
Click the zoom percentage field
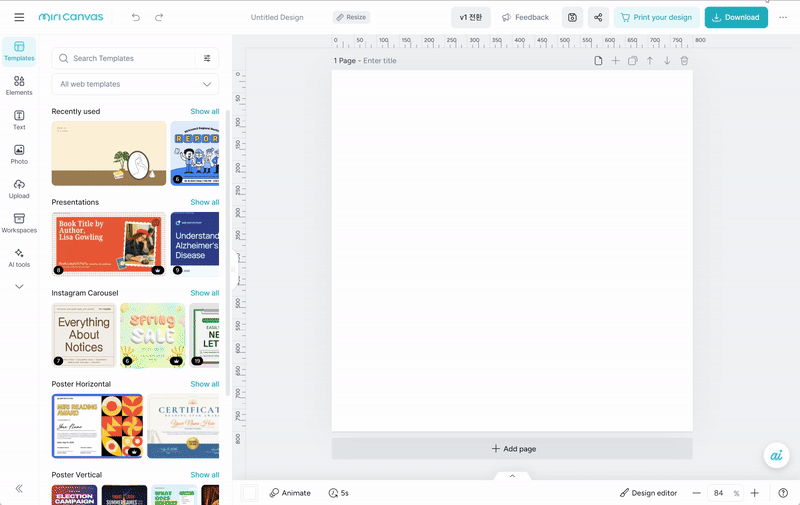point(723,493)
